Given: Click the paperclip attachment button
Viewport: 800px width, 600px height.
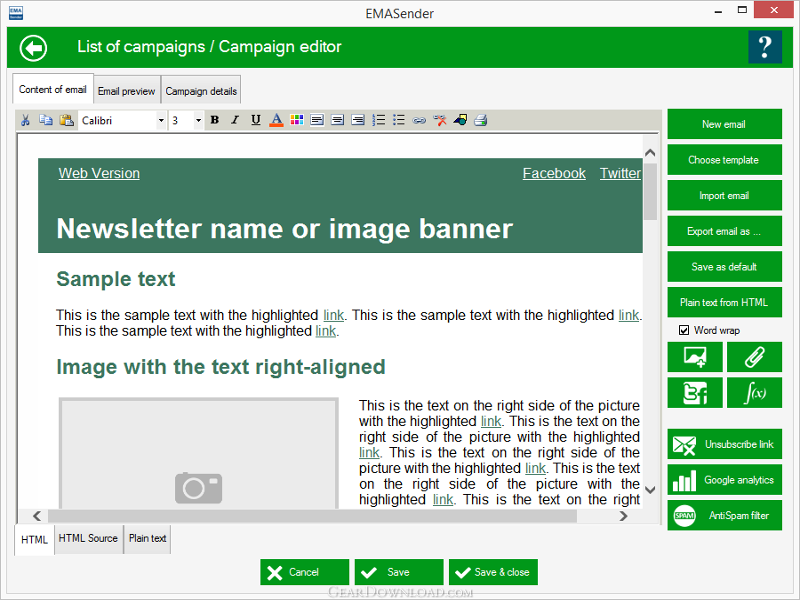Looking at the screenshot, I should [x=754, y=357].
